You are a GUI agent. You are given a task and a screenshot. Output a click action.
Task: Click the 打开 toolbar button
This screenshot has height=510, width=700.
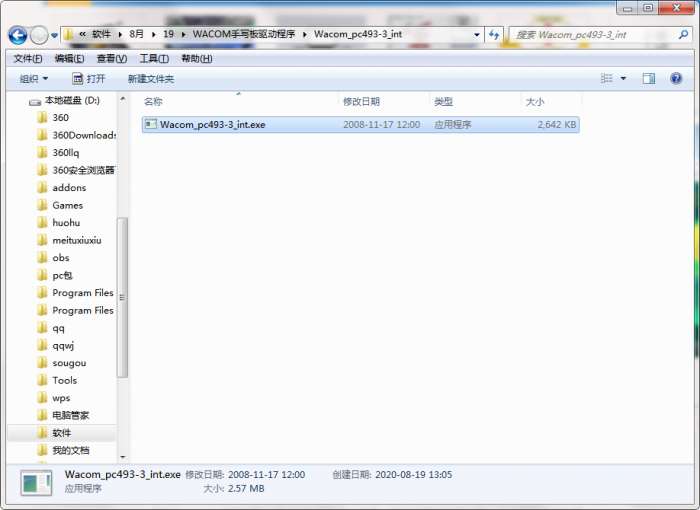[88, 79]
